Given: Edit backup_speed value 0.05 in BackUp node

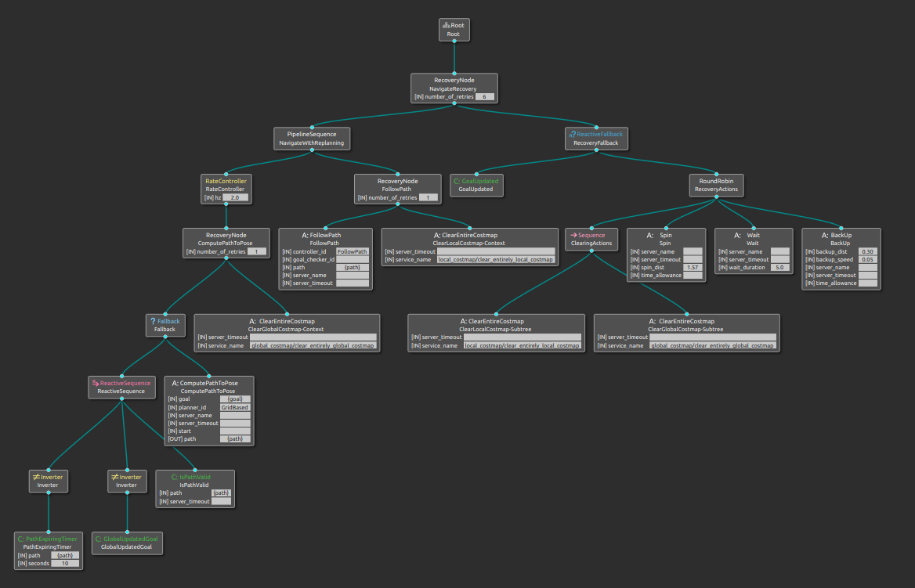Looking at the screenshot, I should click(868, 260).
